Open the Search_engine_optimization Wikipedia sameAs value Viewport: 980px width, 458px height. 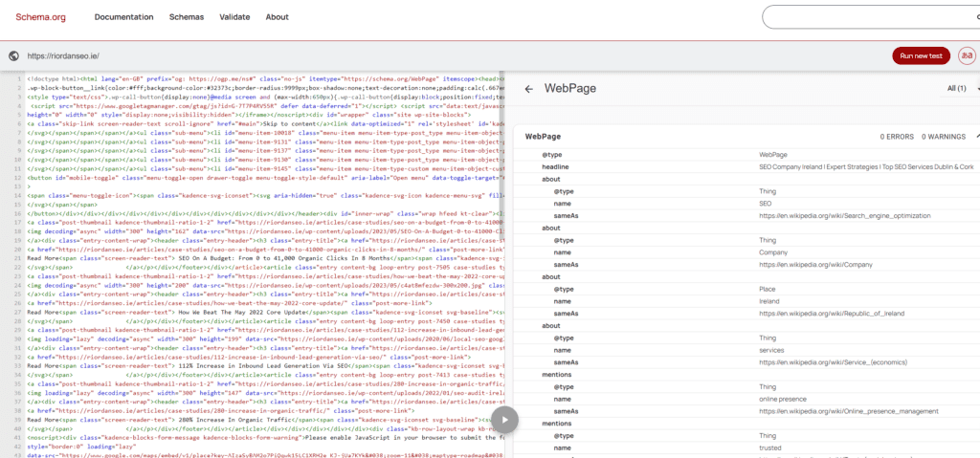[x=845, y=215]
